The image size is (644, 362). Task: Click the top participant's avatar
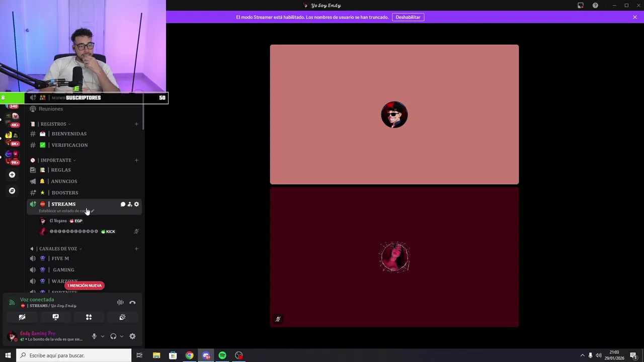click(394, 115)
